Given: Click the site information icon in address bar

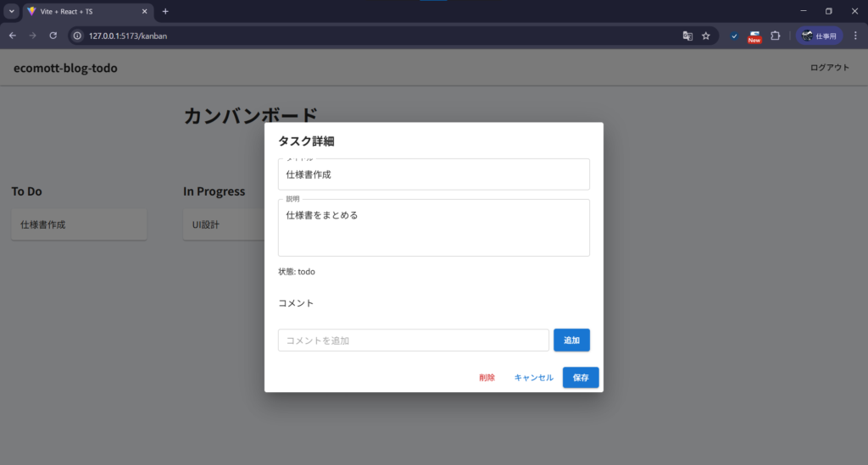Looking at the screenshot, I should [x=77, y=36].
